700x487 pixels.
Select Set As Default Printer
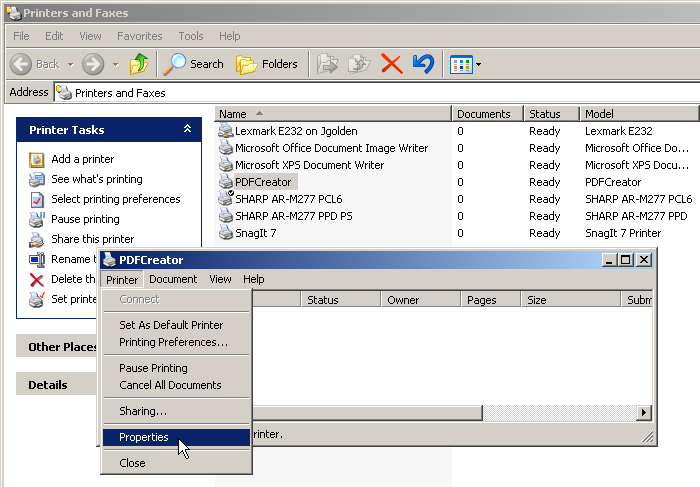[x=171, y=325]
